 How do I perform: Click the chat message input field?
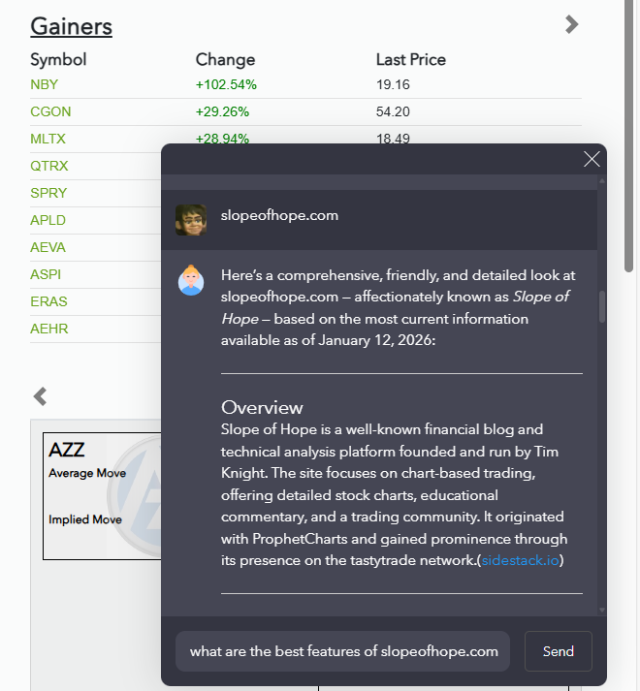click(x=343, y=651)
